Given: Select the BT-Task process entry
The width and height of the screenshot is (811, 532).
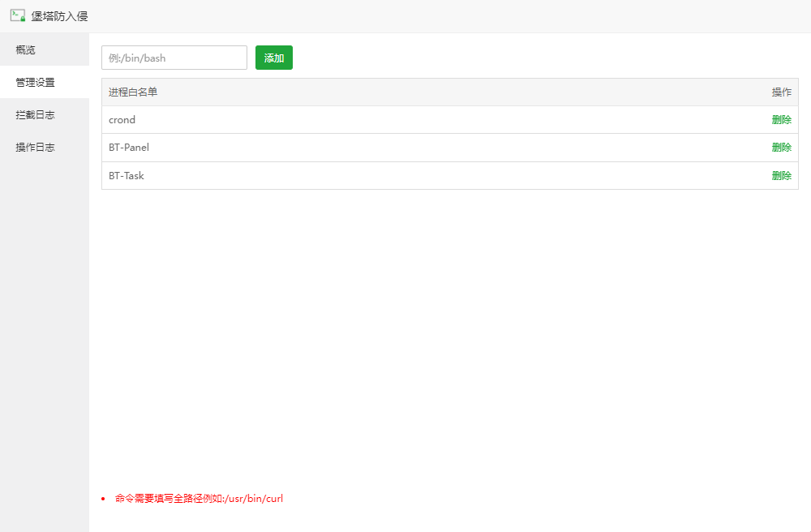Looking at the screenshot, I should coord(127,175).
